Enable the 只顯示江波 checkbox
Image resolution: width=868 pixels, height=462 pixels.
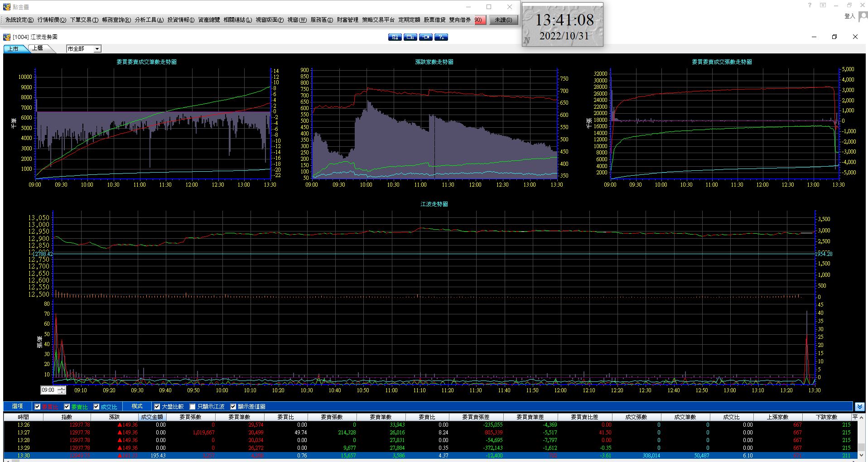193,407
